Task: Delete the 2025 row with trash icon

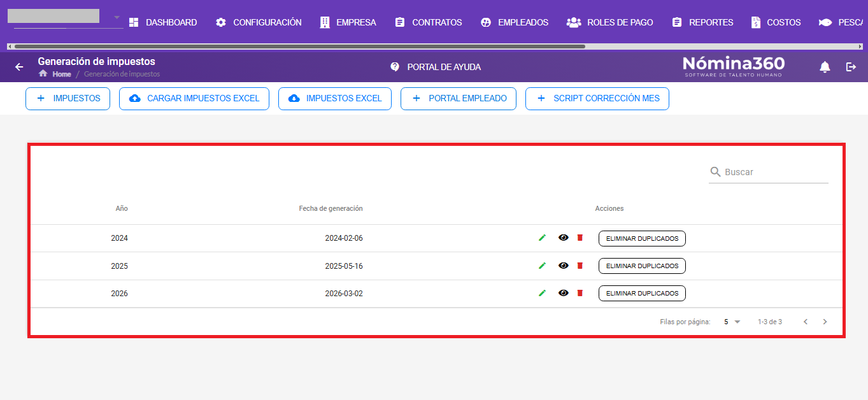Action: (580, 266)
